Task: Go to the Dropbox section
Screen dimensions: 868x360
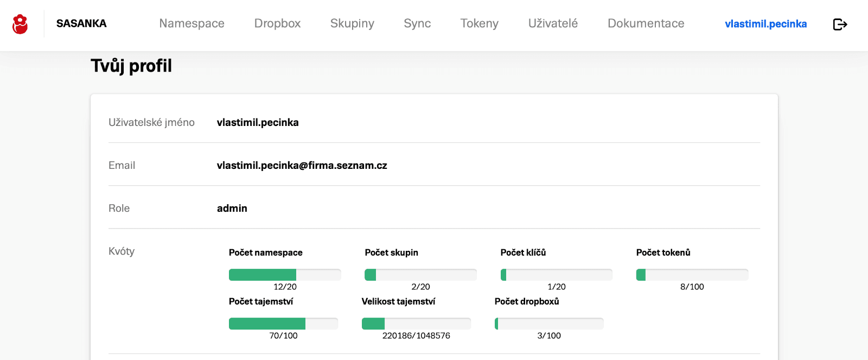Action: (277, 23)
